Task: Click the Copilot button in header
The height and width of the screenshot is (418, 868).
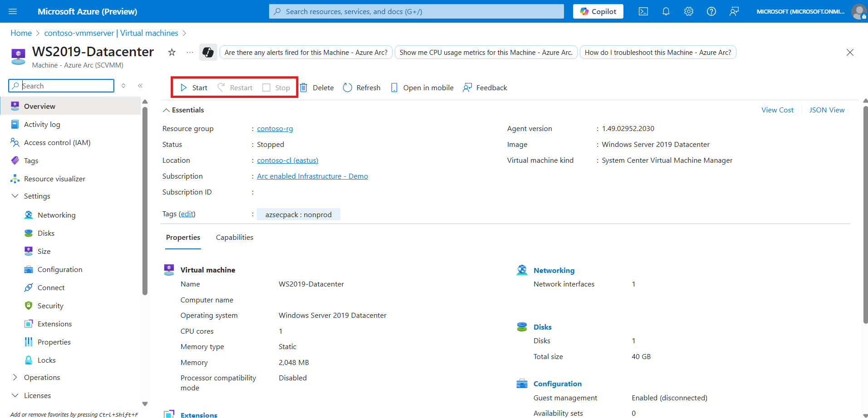Action: point(598,11)
